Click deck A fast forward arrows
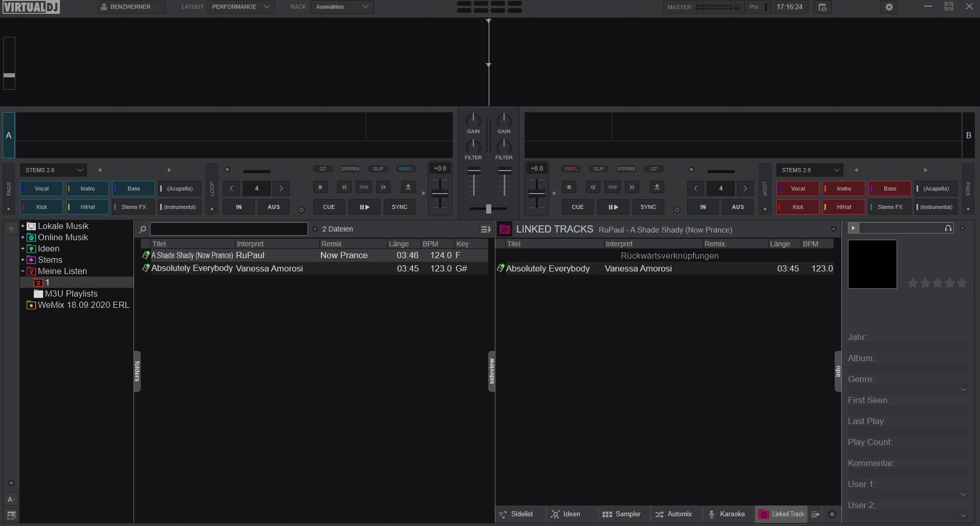Viewport: 980px width, 526px height. pos(383,187)
